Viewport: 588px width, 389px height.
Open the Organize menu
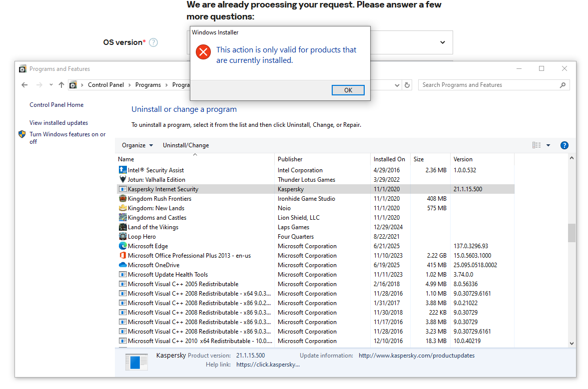(x=137, y=145)
